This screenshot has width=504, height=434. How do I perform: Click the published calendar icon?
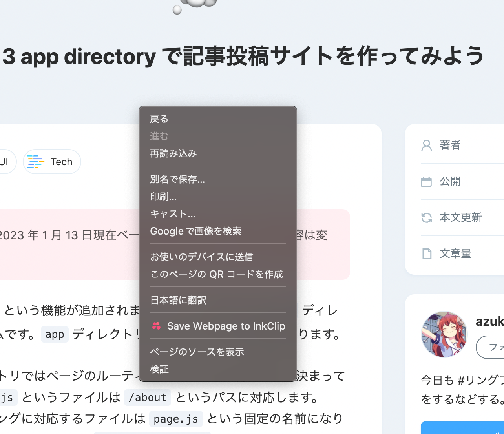click(x=426, y=182)
